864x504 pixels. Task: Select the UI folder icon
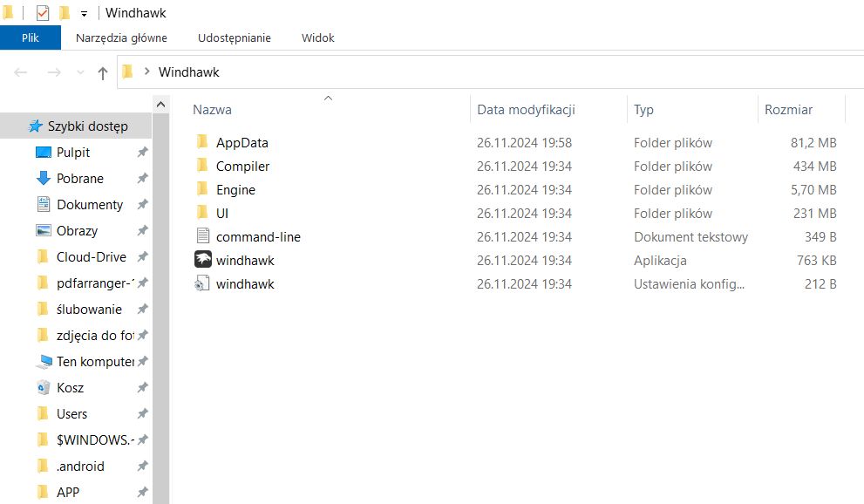click(202, 213)
